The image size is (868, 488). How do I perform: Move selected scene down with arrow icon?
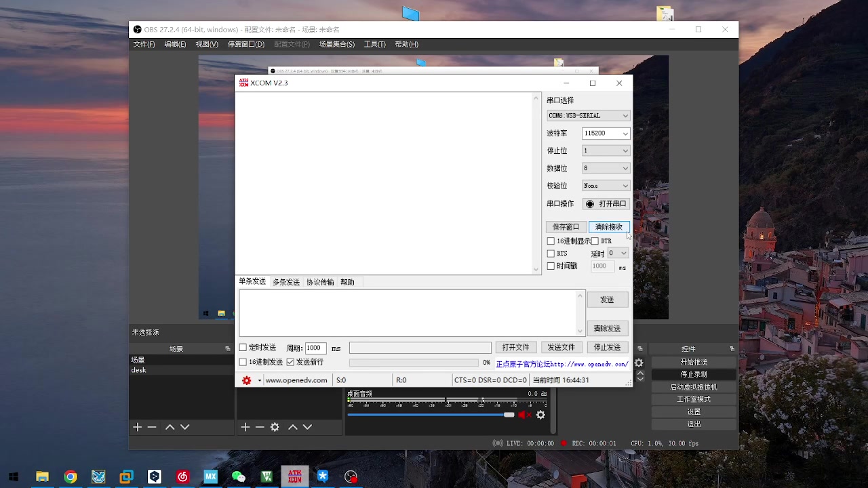[x=184, y=427]
